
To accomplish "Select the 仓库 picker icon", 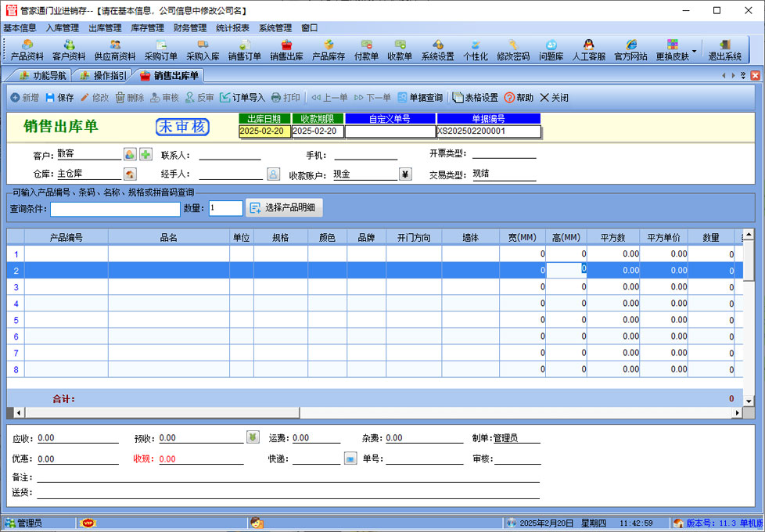I will [x=130, y=174].
